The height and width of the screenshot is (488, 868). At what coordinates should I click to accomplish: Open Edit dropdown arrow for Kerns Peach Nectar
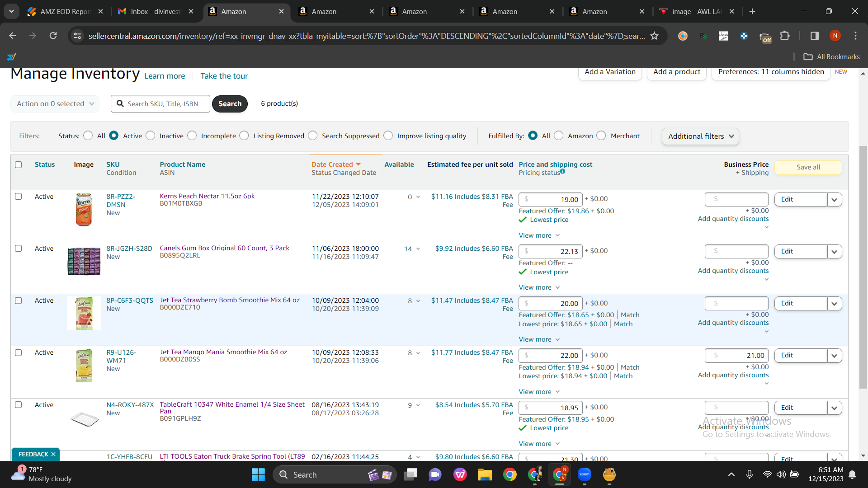tap(835, 200)
